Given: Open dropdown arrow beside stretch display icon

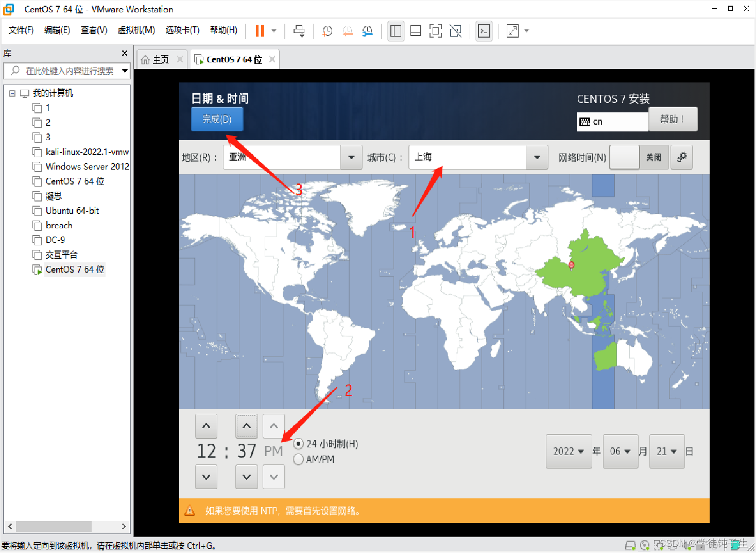Looking at the screenshot, I should click(x=526, y=31).
